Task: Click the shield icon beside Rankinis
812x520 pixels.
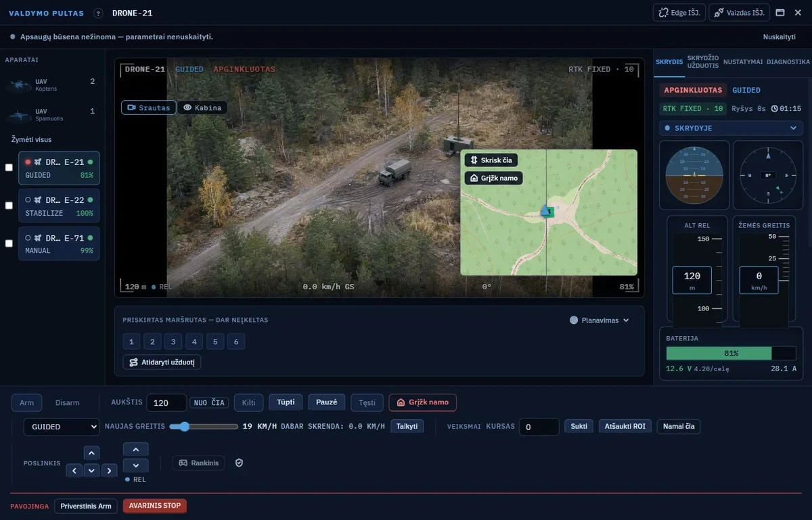Action: pos(239,463)
